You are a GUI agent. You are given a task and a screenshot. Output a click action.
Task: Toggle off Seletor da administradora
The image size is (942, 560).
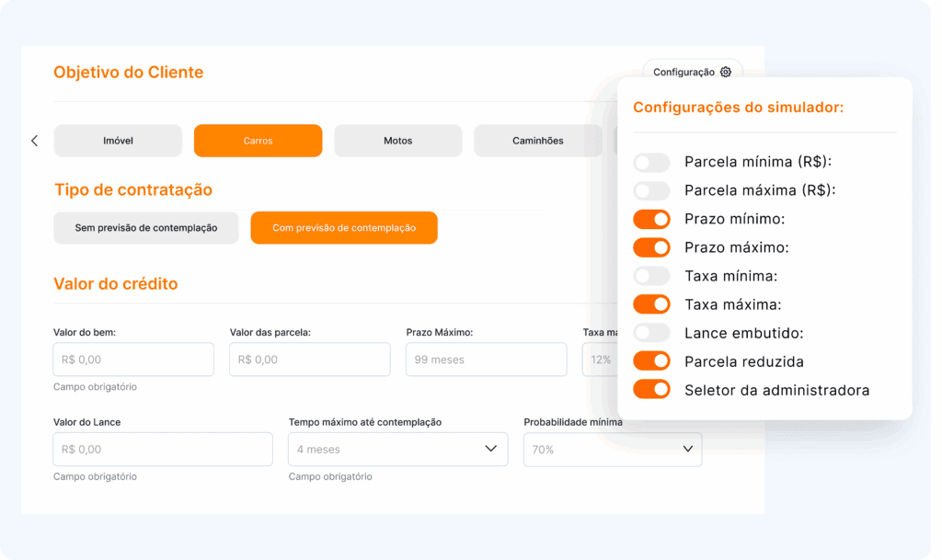tap(651, 390)
